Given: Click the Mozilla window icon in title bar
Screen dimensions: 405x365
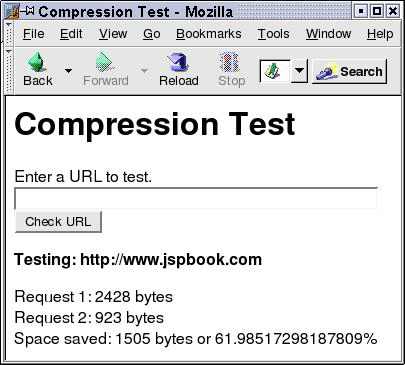Looking at the screenshot, I should click(x=12, y=12).
